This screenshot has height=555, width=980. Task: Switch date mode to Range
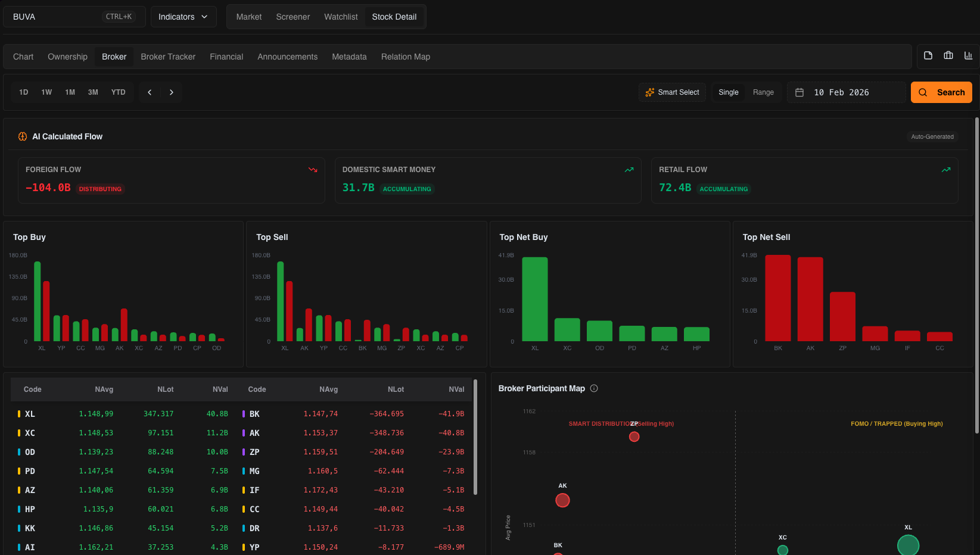coord(763,92)
